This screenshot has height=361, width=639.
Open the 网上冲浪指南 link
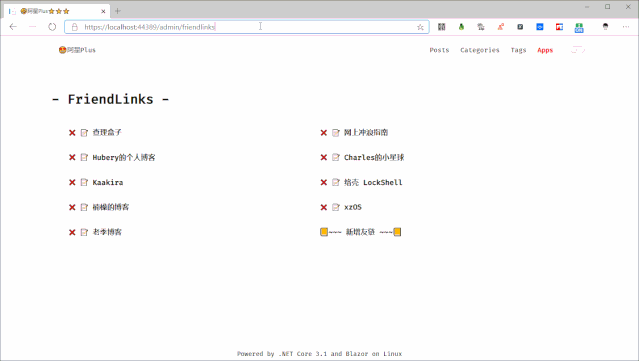click(366, 133)
